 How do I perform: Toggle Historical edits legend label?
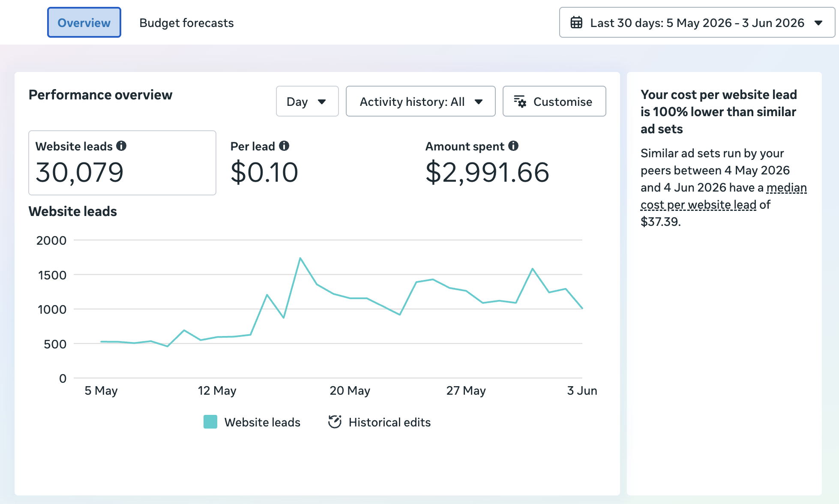click(390, 423)
